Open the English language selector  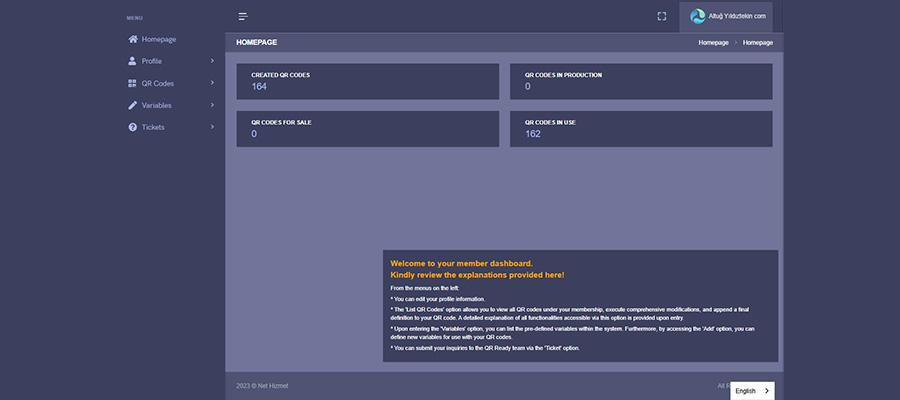tap(752, 391)
